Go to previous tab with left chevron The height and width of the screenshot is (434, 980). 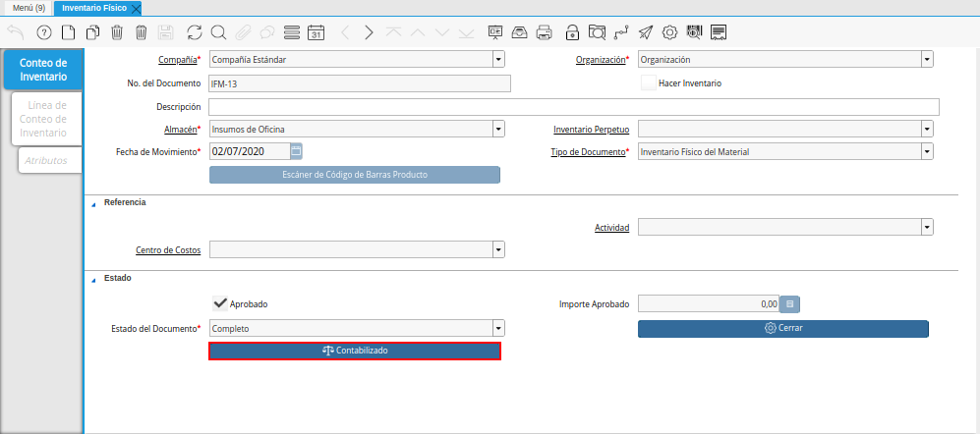345,32
